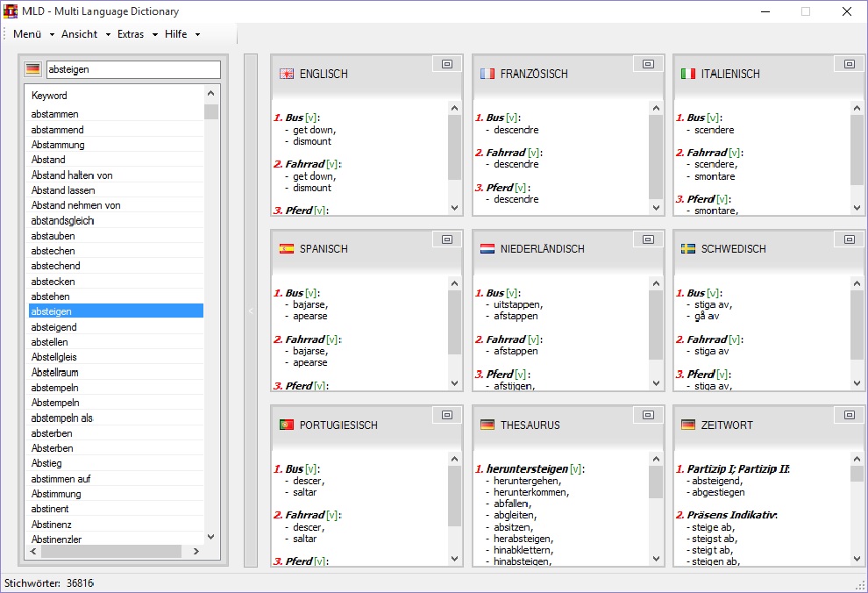Collapse the keyword sidebar using the splitter arrow
Image resolution: width=868 pixels, height=593 pixels.
pos(250,311)
